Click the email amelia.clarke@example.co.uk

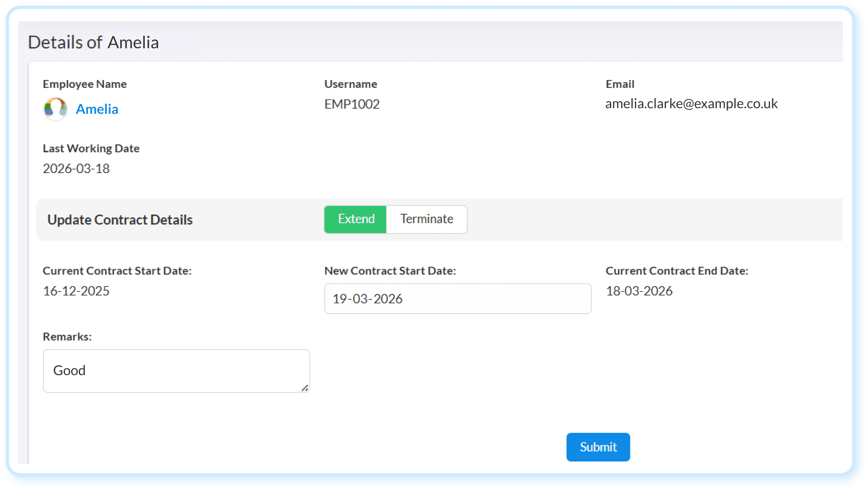[691, 104]
